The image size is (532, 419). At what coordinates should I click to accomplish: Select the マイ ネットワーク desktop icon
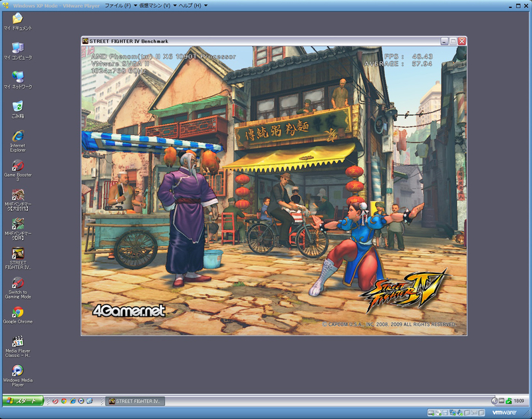click(18, 80)
